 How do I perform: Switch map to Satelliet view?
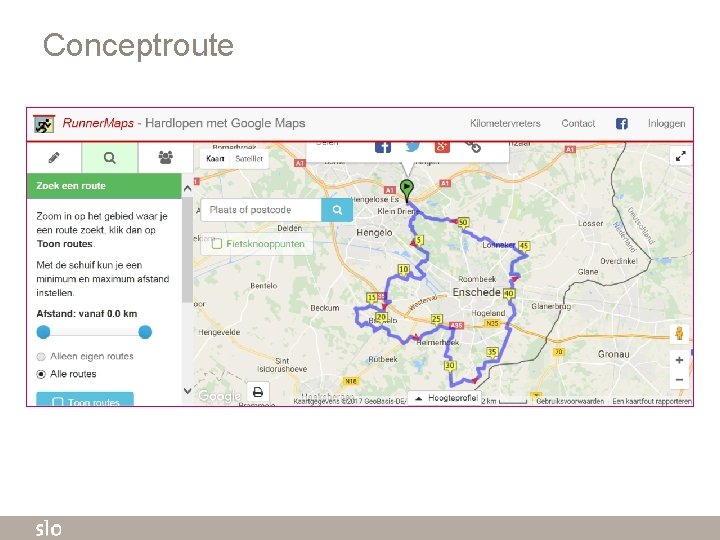tap(249, 159)
